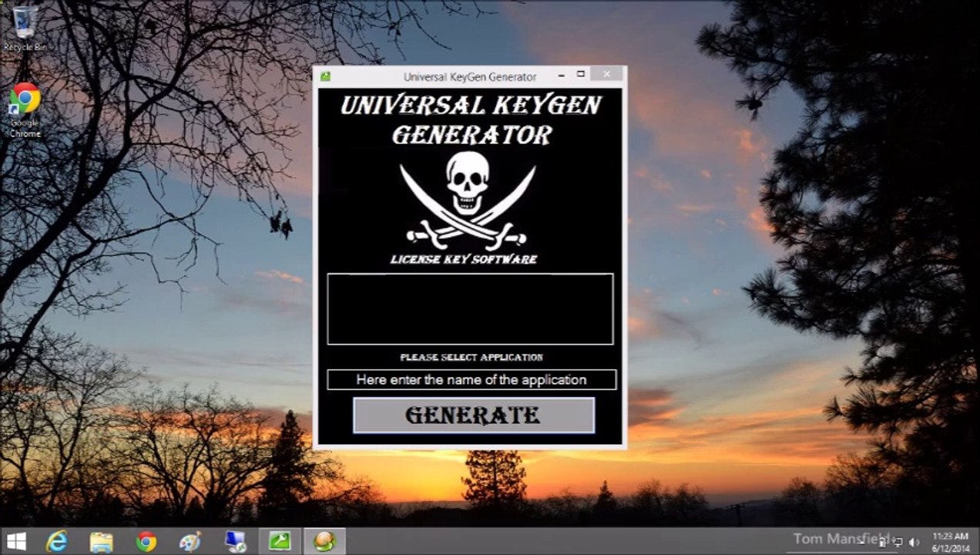The image size is (980, 555).
Task: Select the Recycle Bin desktop icon
Action: click(x=25, y=29)
